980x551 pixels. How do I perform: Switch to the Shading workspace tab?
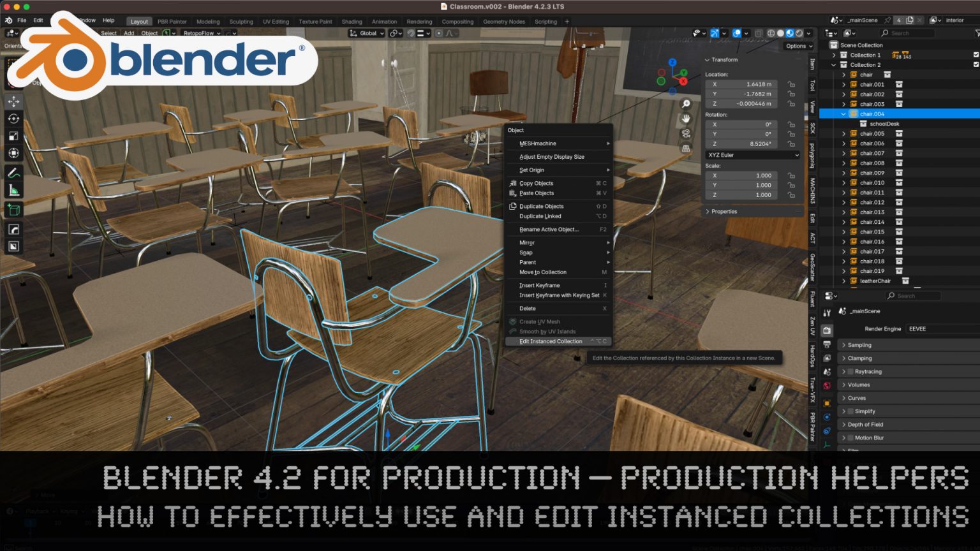tap(352, 21)
